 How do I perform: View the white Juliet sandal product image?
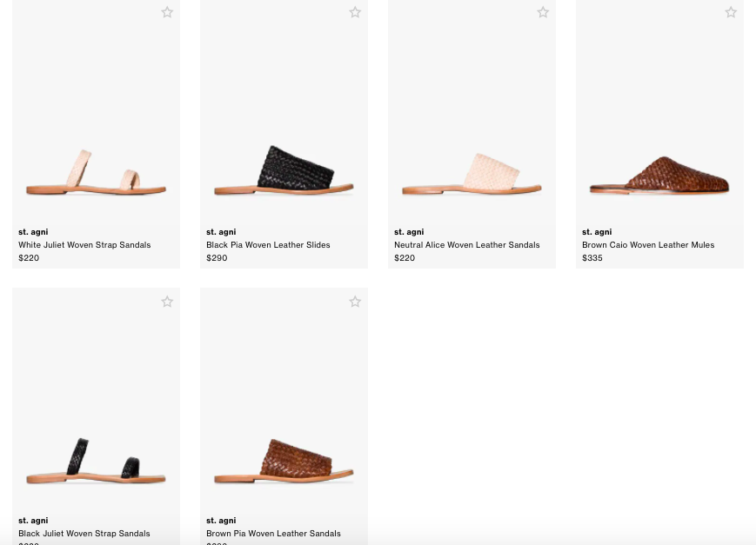pos(96,172)
